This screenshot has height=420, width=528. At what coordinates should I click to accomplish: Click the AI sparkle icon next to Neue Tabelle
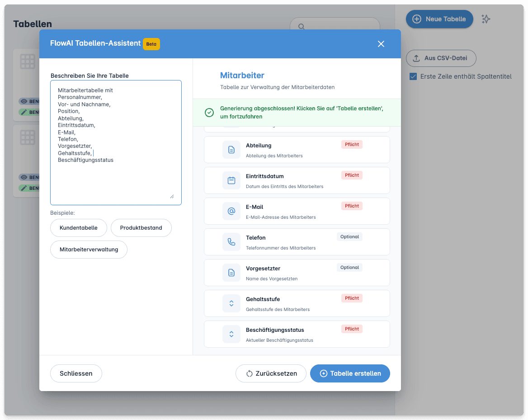[x=486, y=19]
